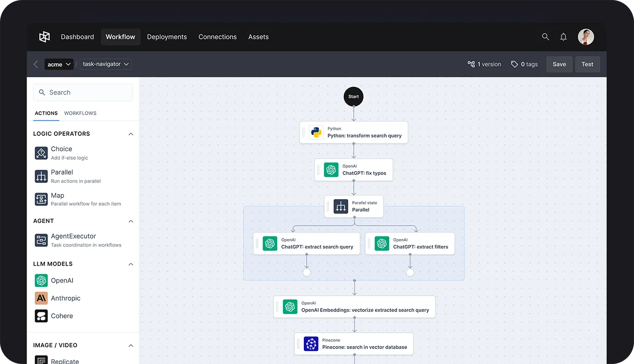Open the task-navigator workflow dropdown

(x=105, y=64)
